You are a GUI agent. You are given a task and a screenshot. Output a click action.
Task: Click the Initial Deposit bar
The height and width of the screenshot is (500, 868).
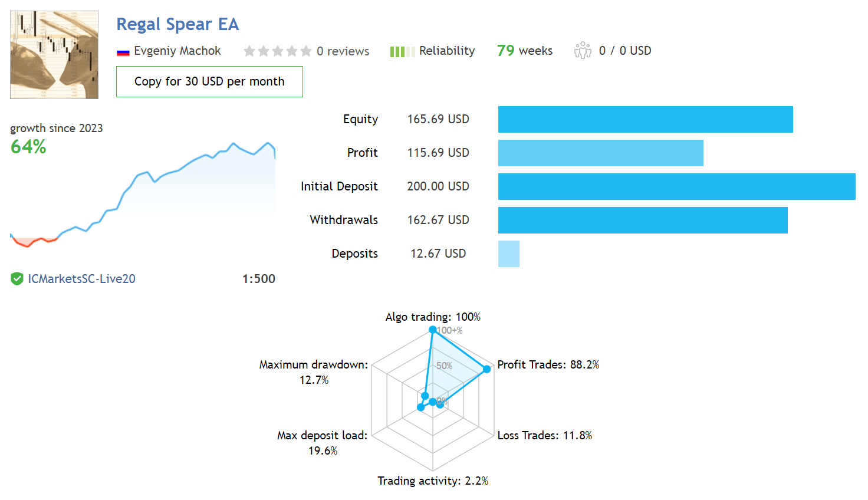676,186
